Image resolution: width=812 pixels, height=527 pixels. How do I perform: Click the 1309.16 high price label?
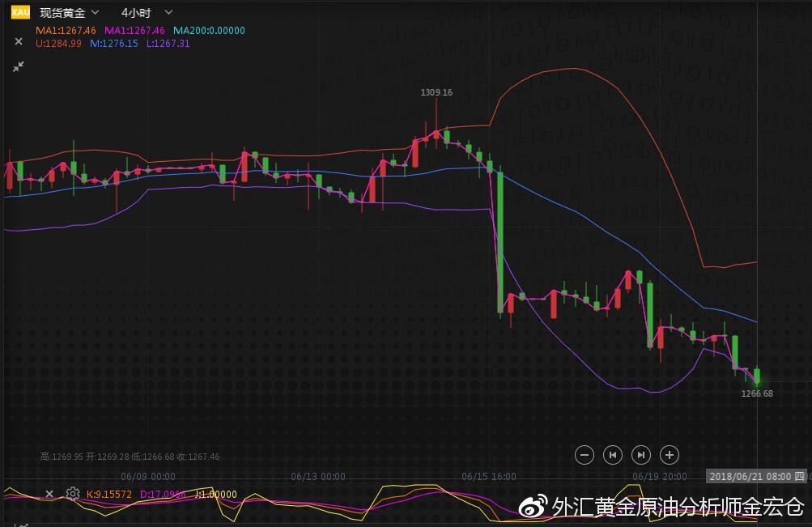[436, 92]
